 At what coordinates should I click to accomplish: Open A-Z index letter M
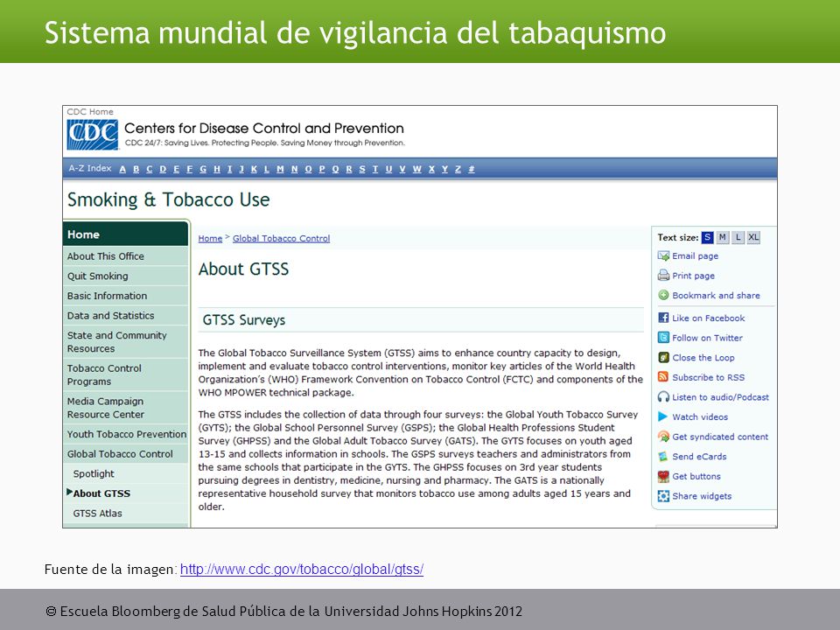click(x=280, y=169)
